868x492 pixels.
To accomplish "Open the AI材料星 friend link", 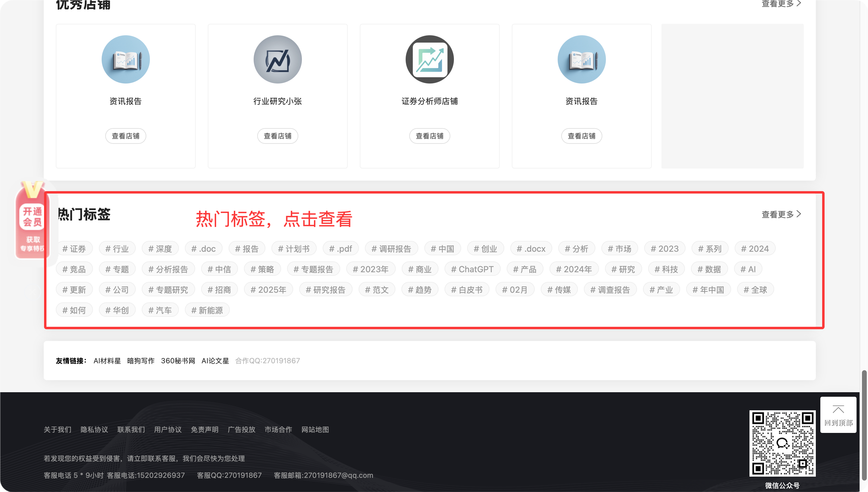I will pyautogui.click(x=107, y=361).
